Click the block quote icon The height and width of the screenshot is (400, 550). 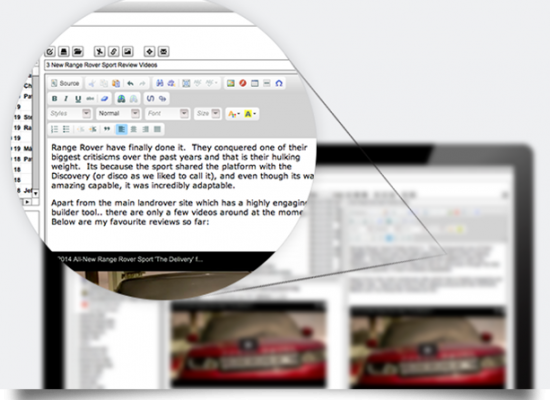pyautogui.click(x=107, y=129)
